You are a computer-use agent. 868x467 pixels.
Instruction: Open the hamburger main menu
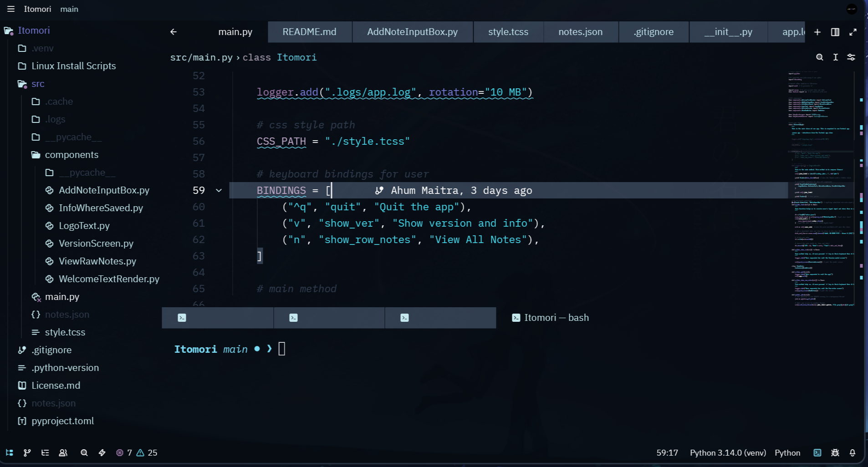[x=11, y=9]
